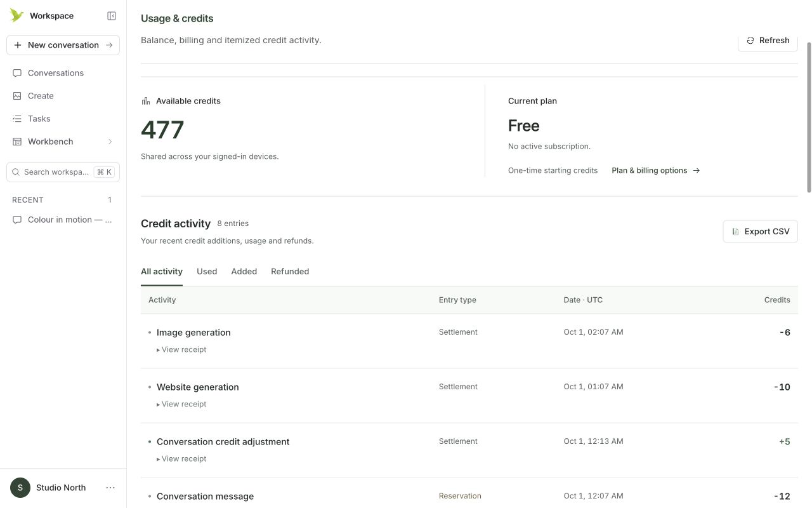
Task: Open Plan & billing options link
Action: coord(655,170)
